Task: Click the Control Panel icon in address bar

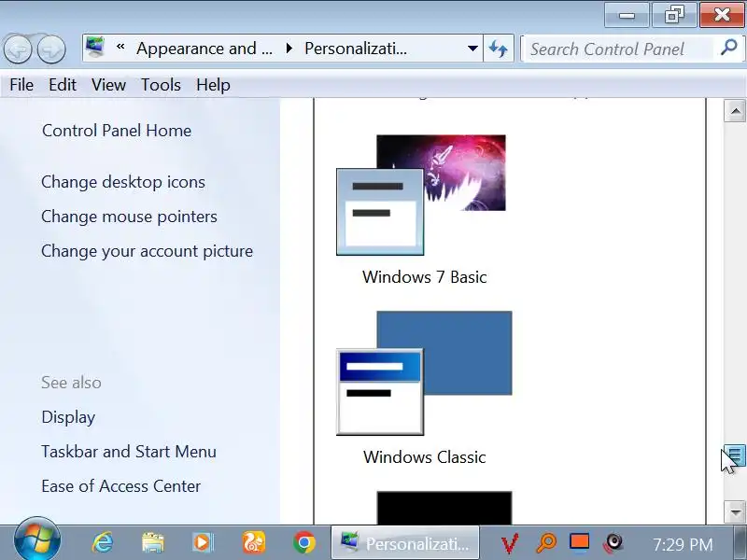Action: [96, 48]
